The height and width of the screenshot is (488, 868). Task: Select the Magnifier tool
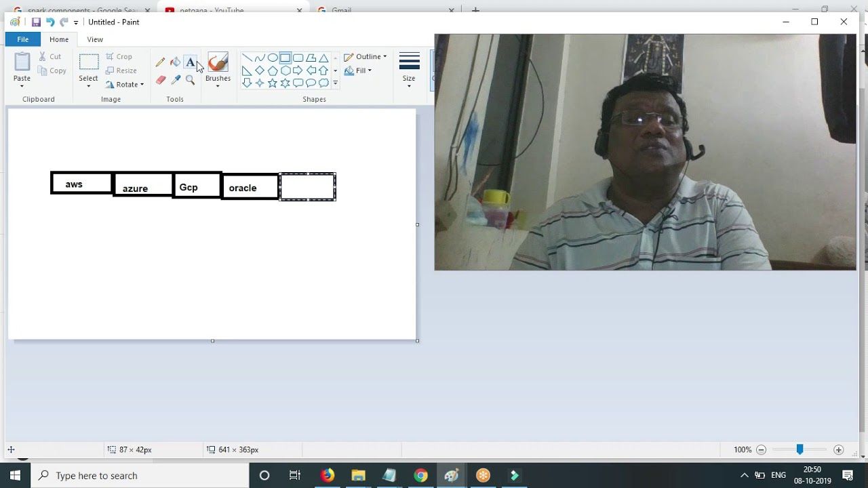191,80
